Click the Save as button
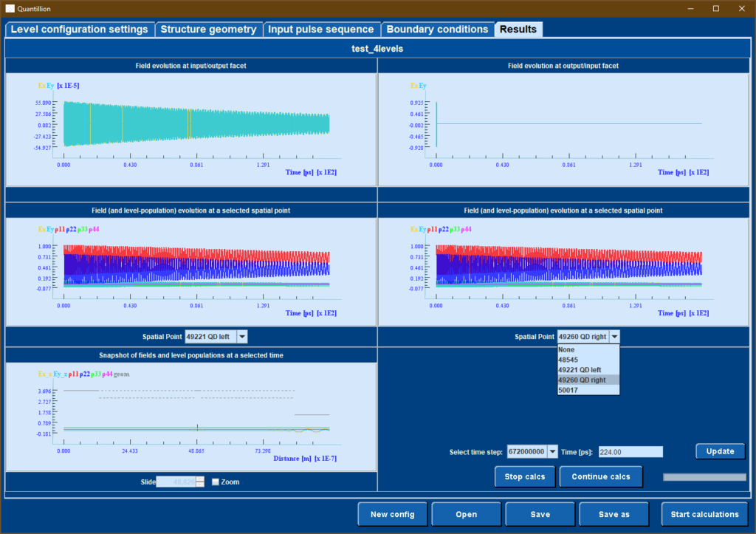 (614, 514)
